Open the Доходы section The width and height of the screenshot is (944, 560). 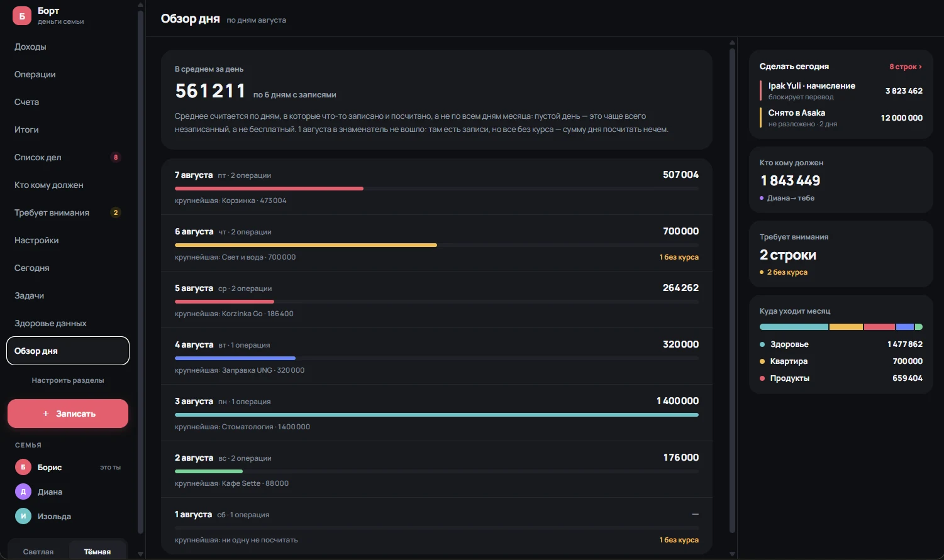click(67, 47)
